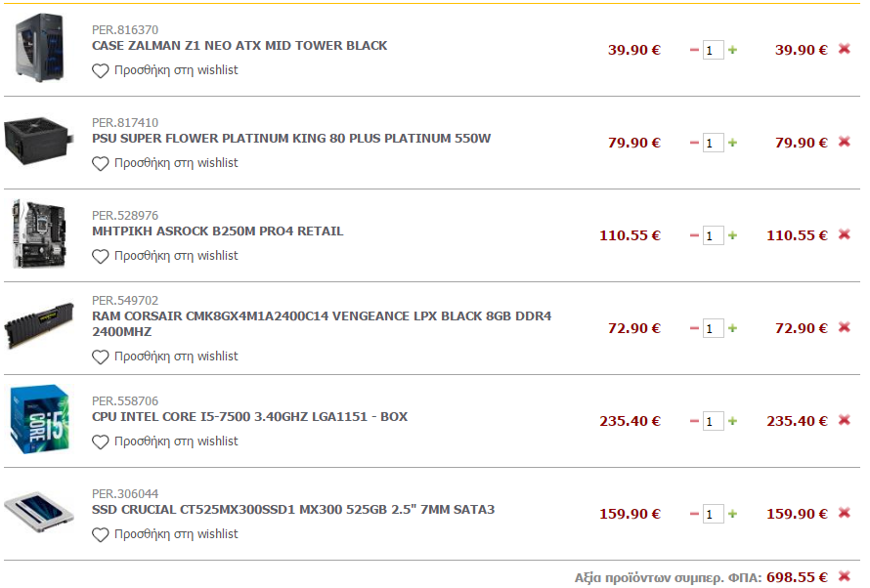Open PSU SUPER FLOWER PLATINUM KING link
Image resolution: width=870 pixels, height=588 pixels.
[x=291, y=139]
